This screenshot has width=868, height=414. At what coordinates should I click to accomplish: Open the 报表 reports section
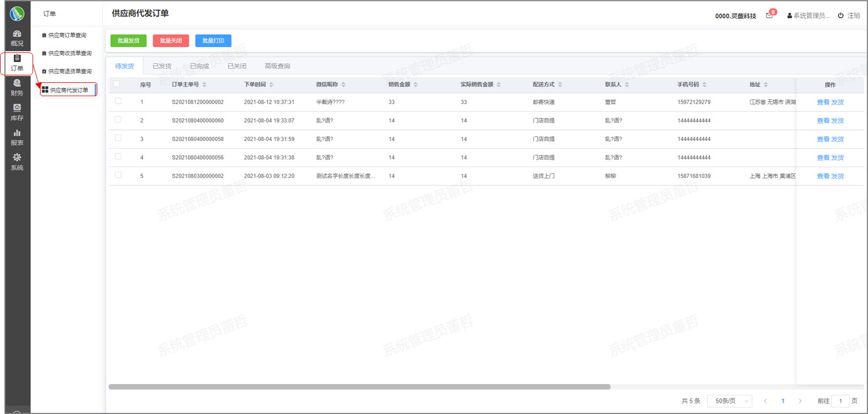(x=17, y=137)
